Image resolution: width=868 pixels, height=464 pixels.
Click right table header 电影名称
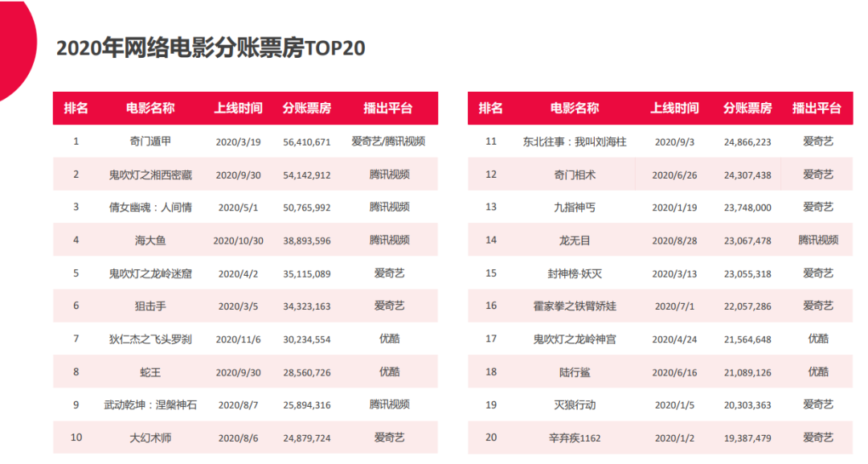click(x=575, y=108)
